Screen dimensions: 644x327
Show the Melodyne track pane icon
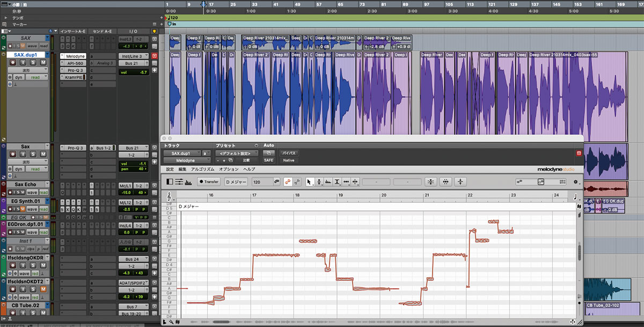click(x=170, y=182)
